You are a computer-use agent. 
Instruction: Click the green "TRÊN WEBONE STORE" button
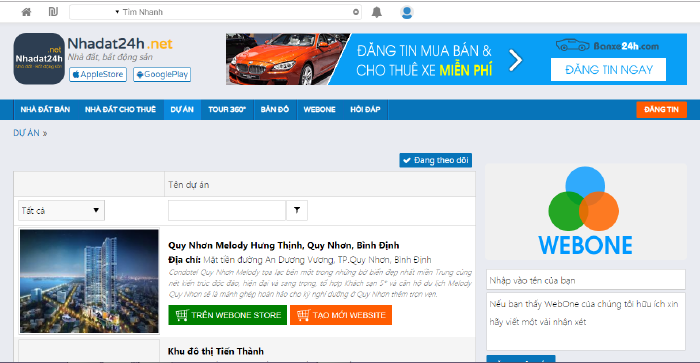coord(228,315)
